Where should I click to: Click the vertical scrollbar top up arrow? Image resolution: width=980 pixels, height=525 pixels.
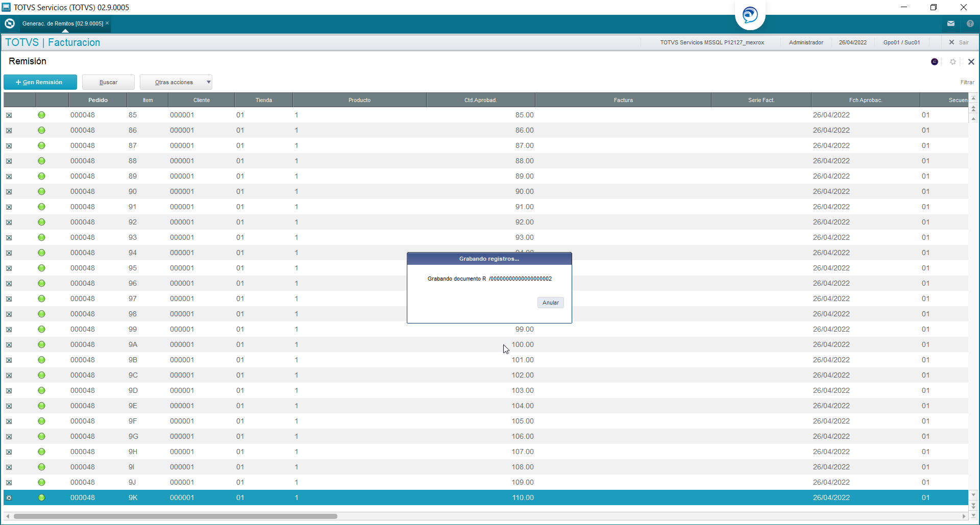973,98
